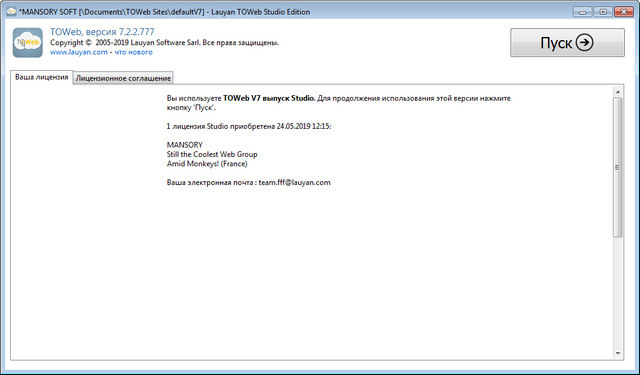Screen dimensions: 640x375
Task: Open the www.lauyan.com link
Action: pyautogui.click(x=79, y=52)
